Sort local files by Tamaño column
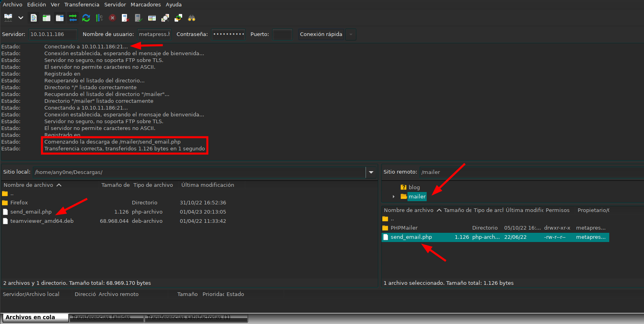This screenshot has width=644, height=324. tap(115, 185)
